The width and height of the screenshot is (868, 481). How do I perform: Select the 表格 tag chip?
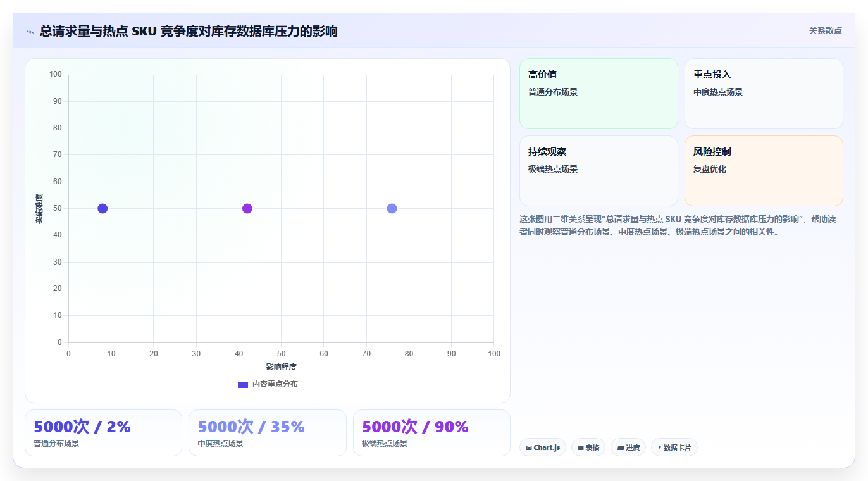[x=588, y=447]
